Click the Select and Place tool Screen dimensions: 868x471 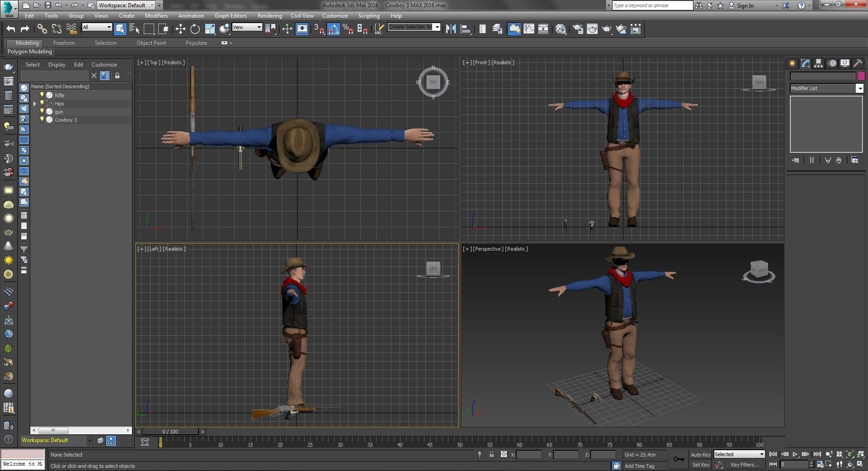coord(224,29)
